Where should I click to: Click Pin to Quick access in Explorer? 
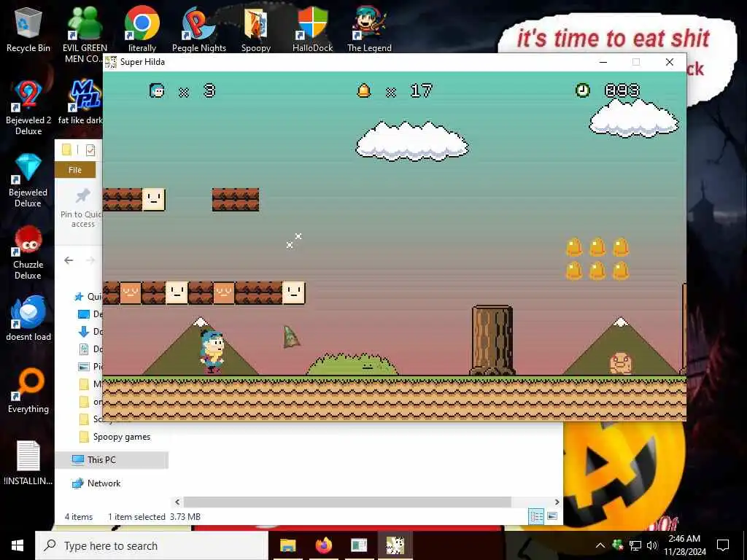tap(82, 208)
